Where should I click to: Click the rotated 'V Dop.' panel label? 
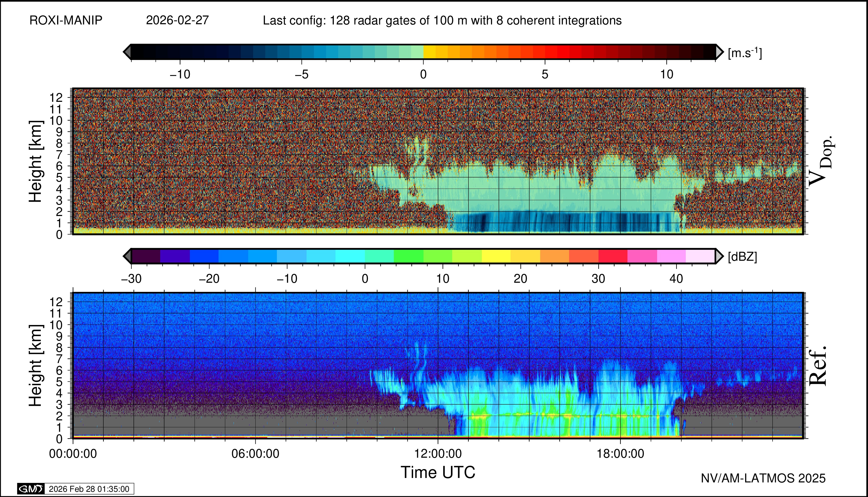[x=821, y=161]
